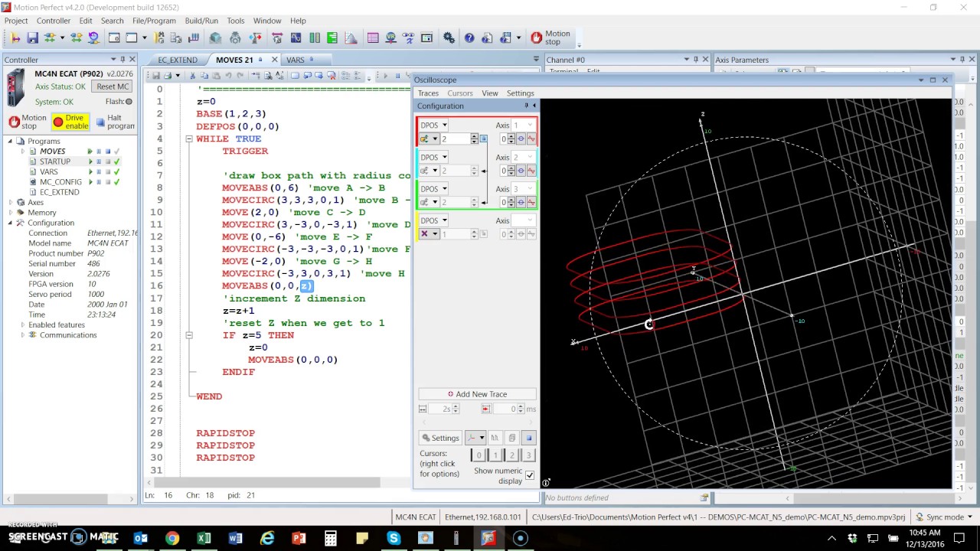Click the Save icon in main toolbar
Screen dimensions: 980x551
click(32, 37)
